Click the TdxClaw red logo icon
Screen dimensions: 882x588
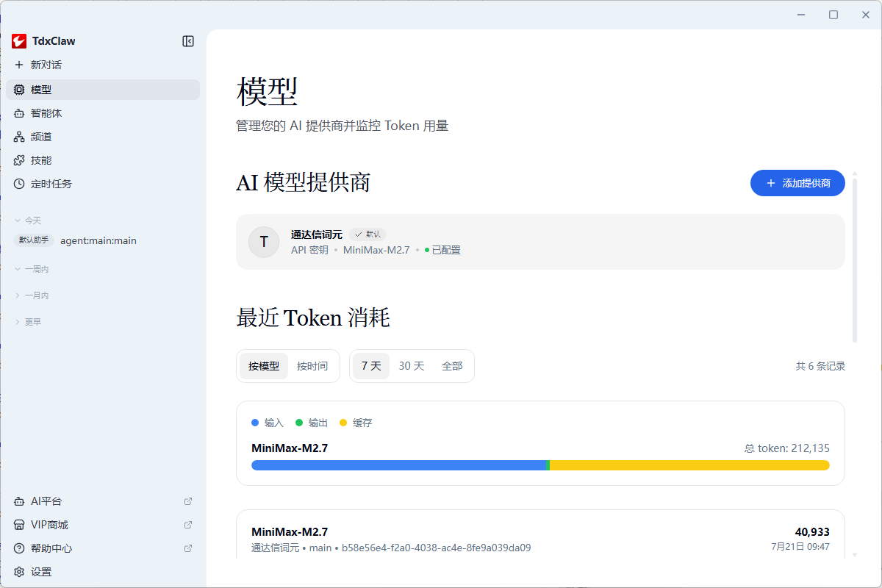(19, 41)
